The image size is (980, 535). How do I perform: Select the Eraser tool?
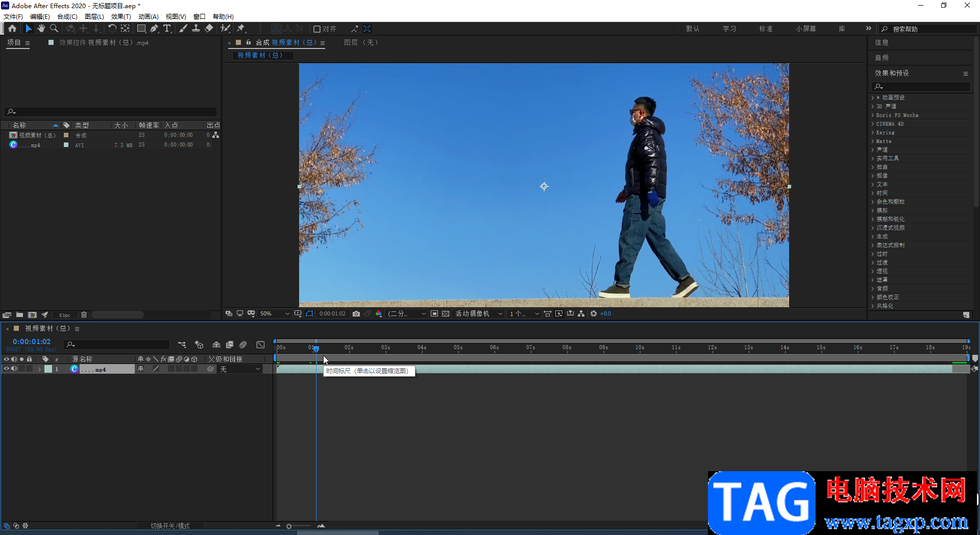click(209, 29)
